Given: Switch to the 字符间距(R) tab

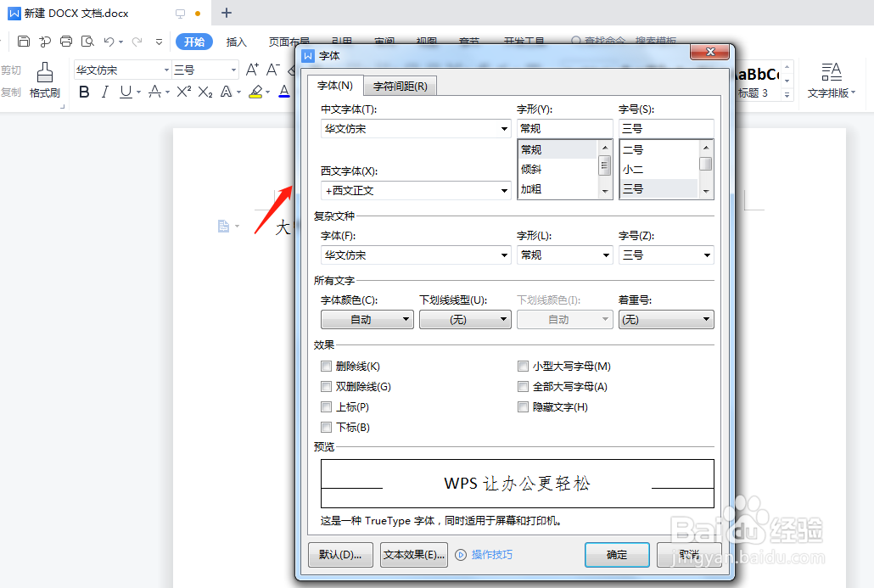Looking at the screenshot, I should [400, 86].
